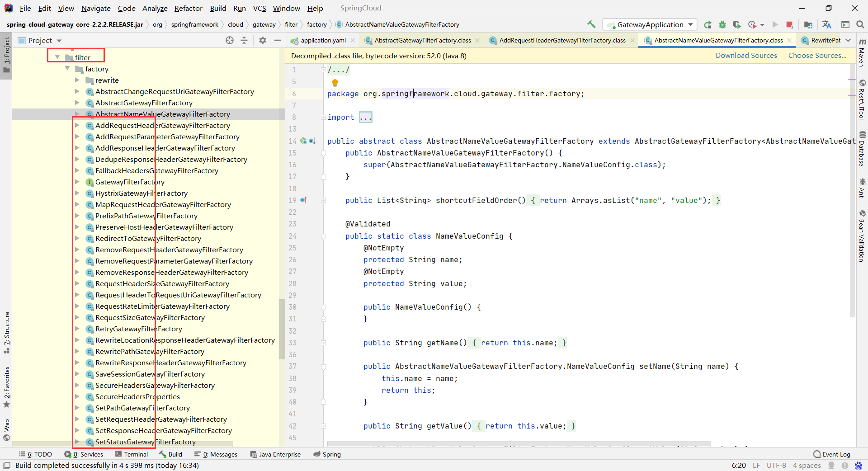Hide the Project tool window
868x471 pixels.
[x=278, y=40]
